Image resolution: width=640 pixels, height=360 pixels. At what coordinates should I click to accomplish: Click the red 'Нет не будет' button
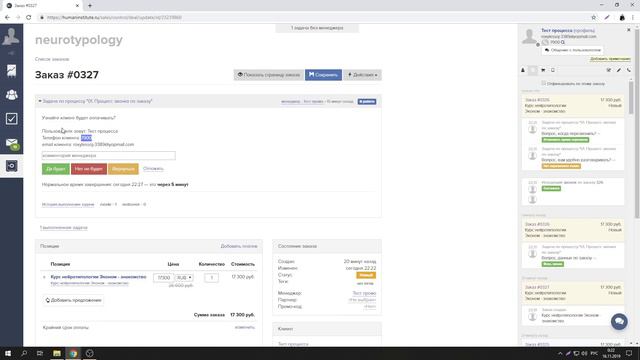(x=89, y=169)
